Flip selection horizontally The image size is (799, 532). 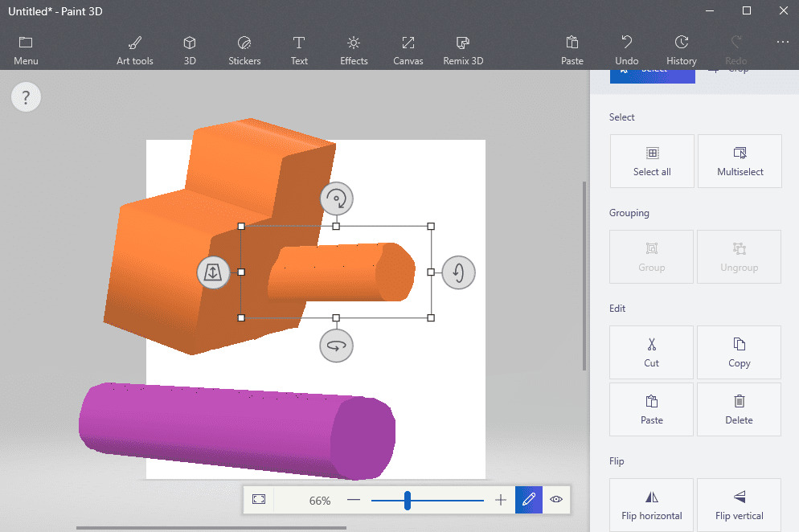tap(652, 505)
